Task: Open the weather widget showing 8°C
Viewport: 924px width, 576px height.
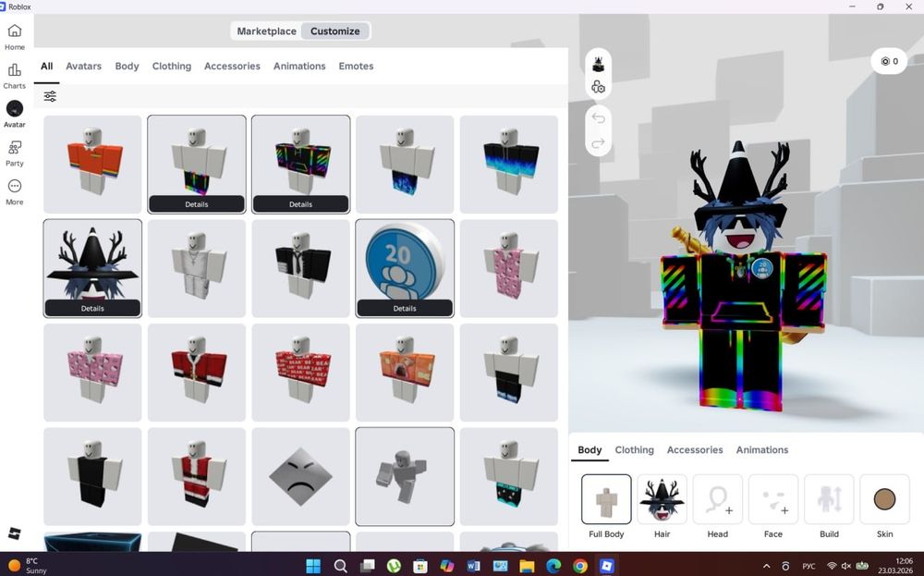Action: (29, 566)
